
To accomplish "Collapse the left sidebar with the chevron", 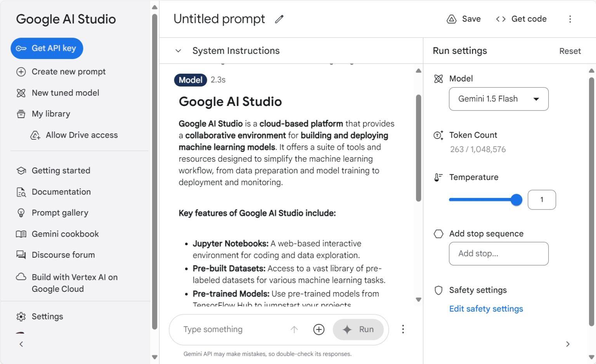I will (x=21, y=344).
